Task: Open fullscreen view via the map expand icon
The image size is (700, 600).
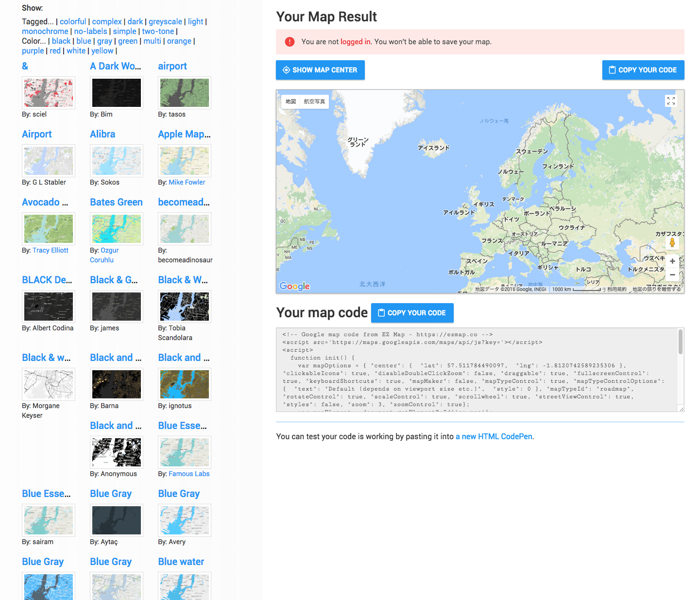Action: pos(671,101)
